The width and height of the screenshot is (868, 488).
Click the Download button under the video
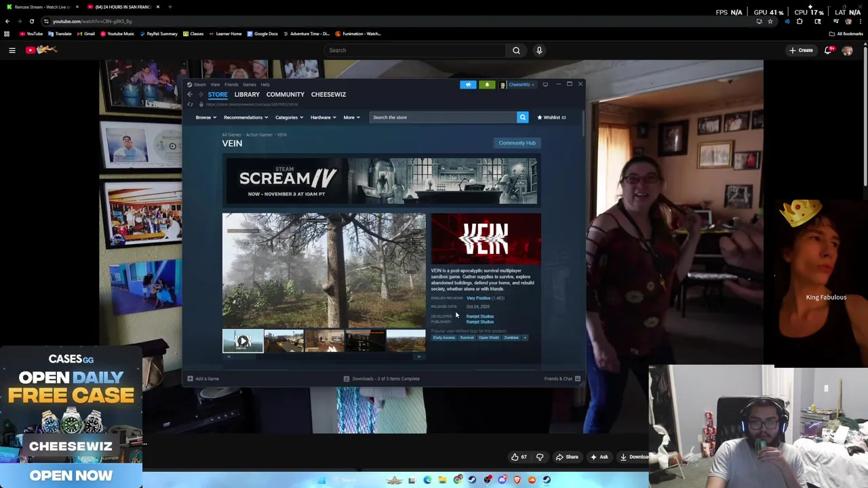pos(634,457)
